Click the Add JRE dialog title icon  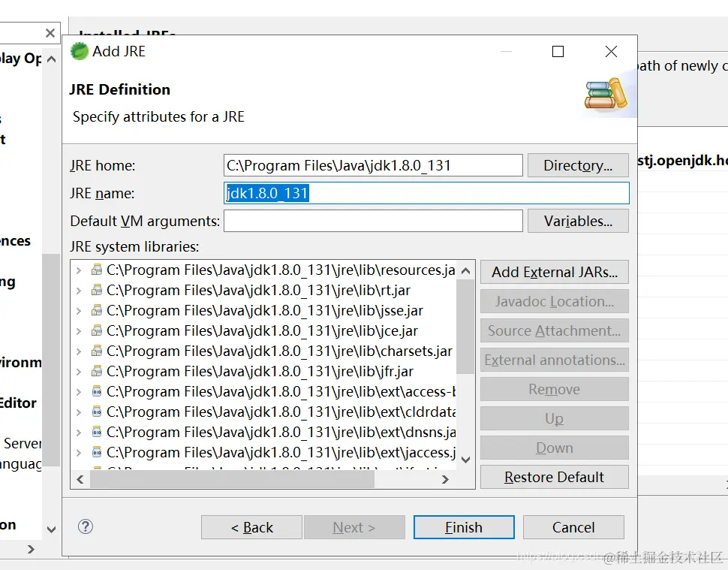click(80, 51)
